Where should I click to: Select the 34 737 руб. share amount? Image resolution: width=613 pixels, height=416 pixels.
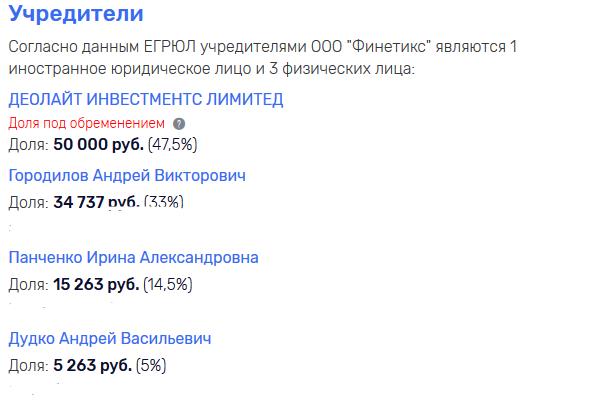pyautogui.click(x=96, y=202)
